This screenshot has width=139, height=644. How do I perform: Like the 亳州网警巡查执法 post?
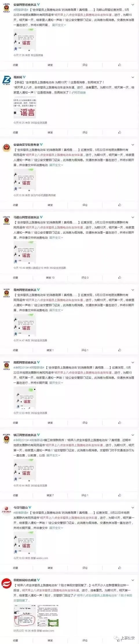click(x=120, y=350)
